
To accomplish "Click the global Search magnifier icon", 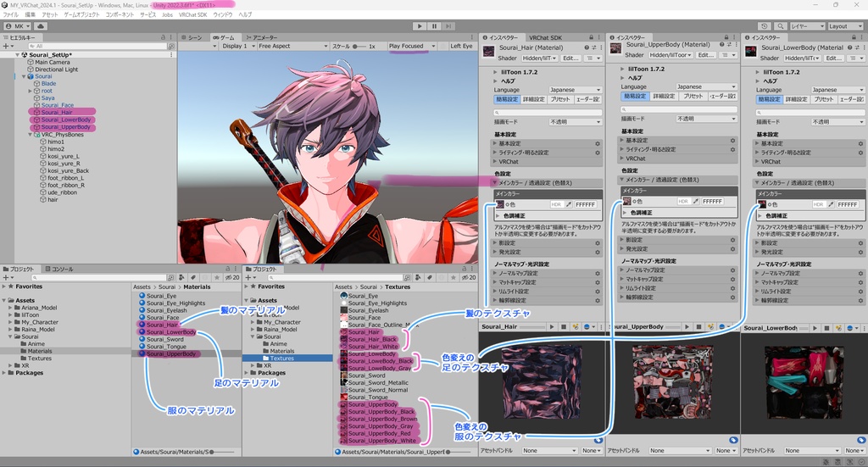I will click(x=780, y=26).
